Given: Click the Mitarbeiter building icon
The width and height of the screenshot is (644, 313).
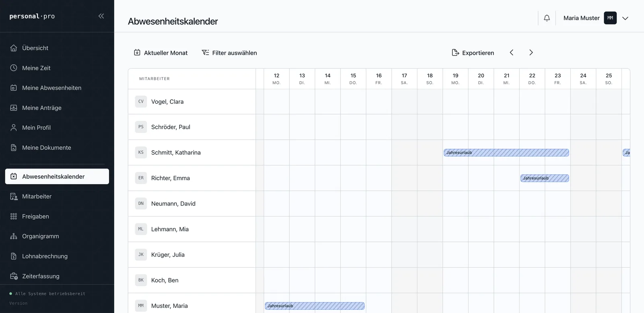Looking at the screenshot, I should tap(14, 196).
